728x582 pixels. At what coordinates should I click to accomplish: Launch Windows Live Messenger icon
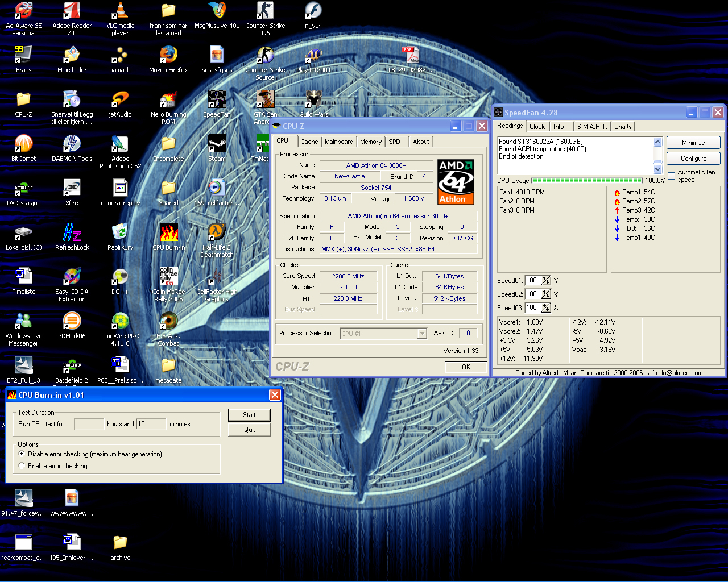click(23, 330)
